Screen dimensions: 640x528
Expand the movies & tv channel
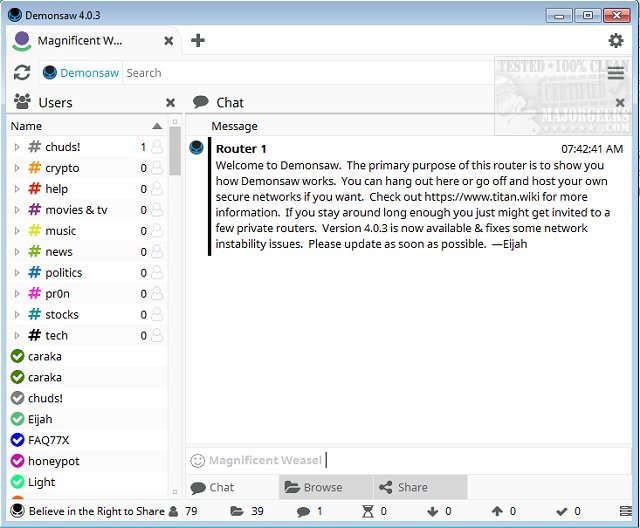[x=17, y=210]
